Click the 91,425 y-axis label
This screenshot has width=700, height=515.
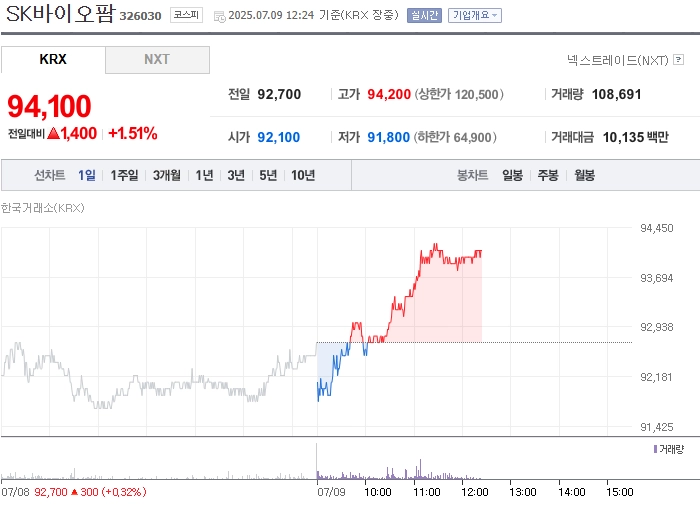point(656,427)
